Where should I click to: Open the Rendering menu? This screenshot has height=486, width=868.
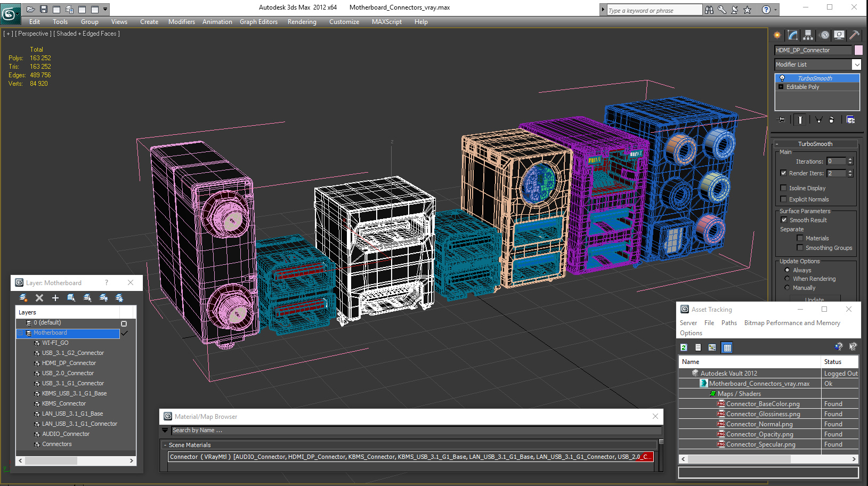[302, 22]
